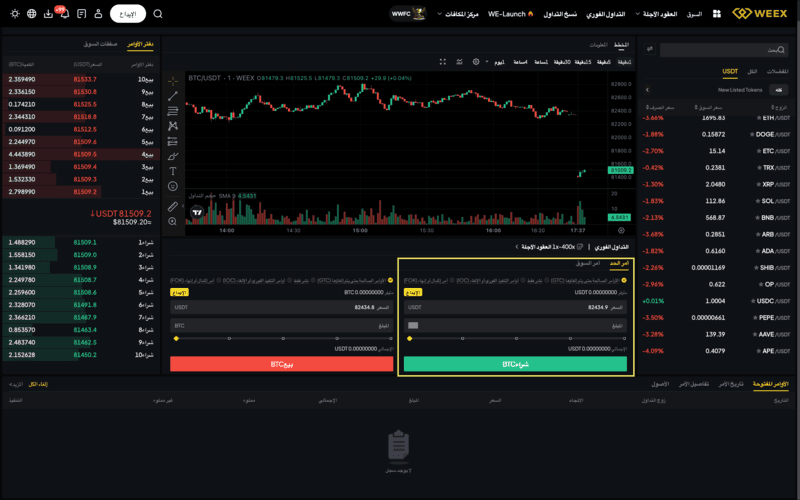This screenshot has height=500, width=800.
Task: Select the pattern drawing tool
Action: coord(173,126)
